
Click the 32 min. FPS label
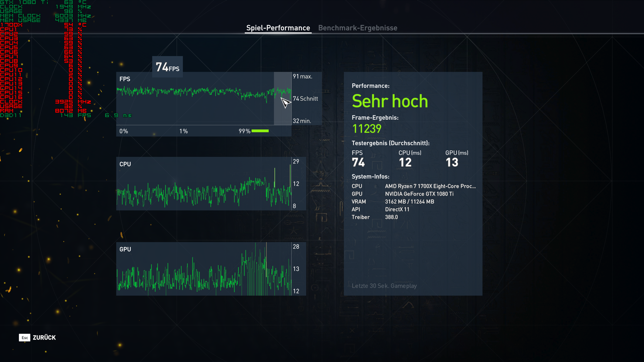302,121
